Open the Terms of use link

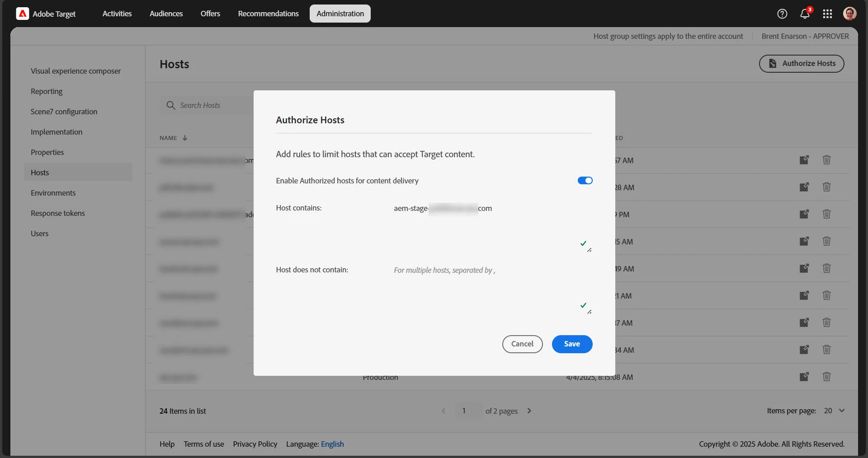(x=204, y=444)
